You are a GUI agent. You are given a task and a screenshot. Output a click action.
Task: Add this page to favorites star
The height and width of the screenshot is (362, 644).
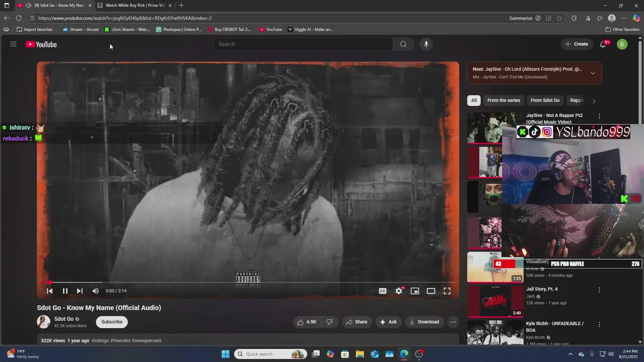559,18
